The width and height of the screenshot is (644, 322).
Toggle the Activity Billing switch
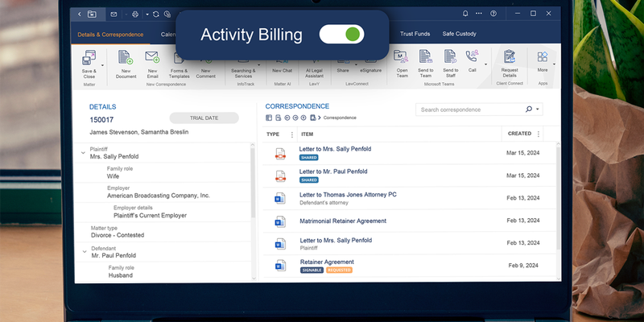click(x=341, y=34)
